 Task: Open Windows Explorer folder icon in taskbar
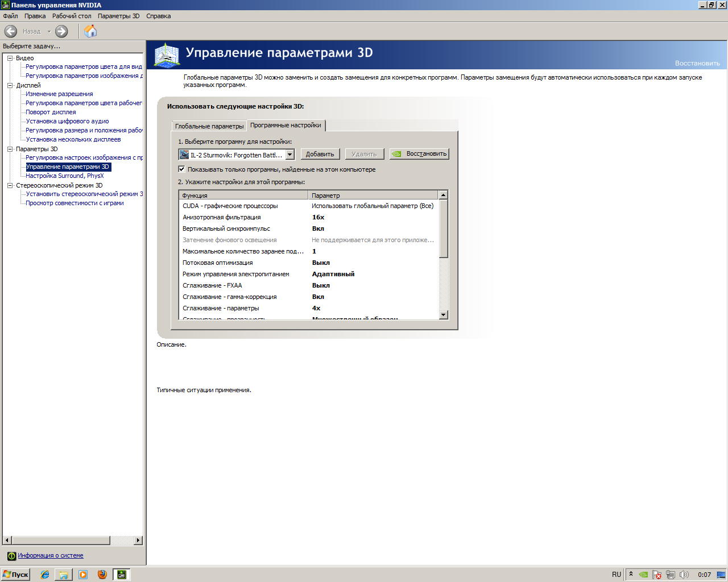64,575
